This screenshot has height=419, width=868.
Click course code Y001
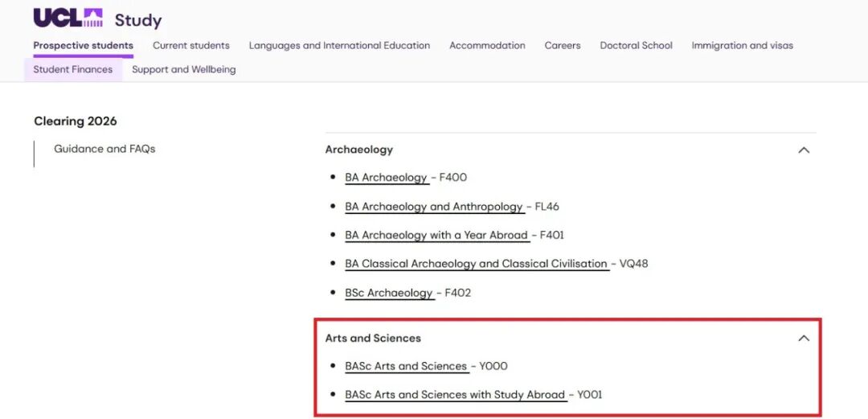tap(590, 395)
